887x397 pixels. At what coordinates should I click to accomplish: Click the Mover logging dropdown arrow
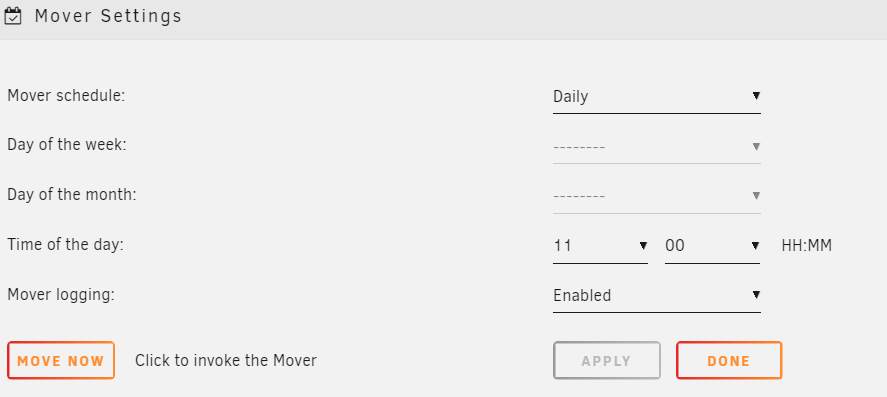pos(756,295)
